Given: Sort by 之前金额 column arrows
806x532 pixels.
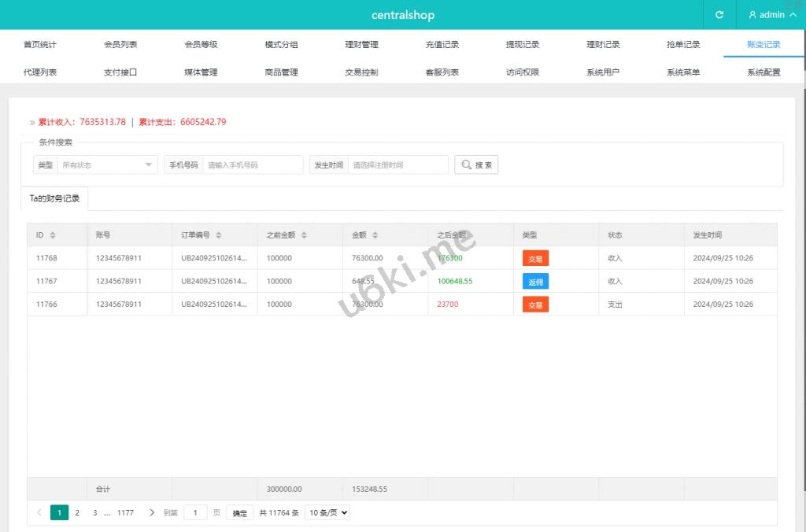Looking at the screenshot, I should coord(304,235).
